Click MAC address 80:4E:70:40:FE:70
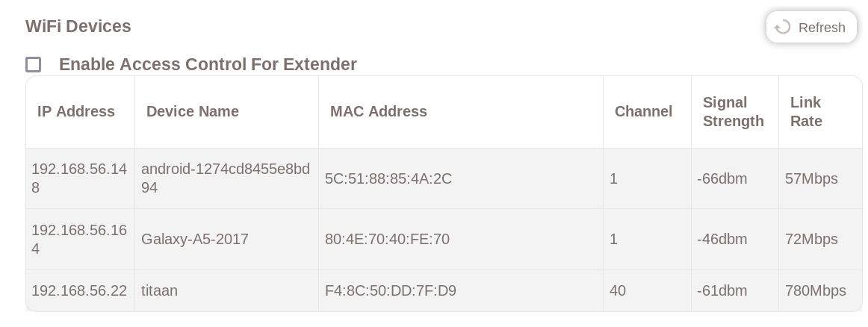Image resolution: width=868 pixels, height=327 pixels. click(x=387, y=239)
